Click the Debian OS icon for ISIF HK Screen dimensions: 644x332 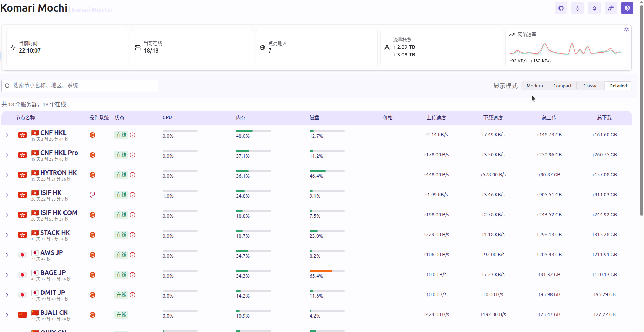click(x=93, y=195)
